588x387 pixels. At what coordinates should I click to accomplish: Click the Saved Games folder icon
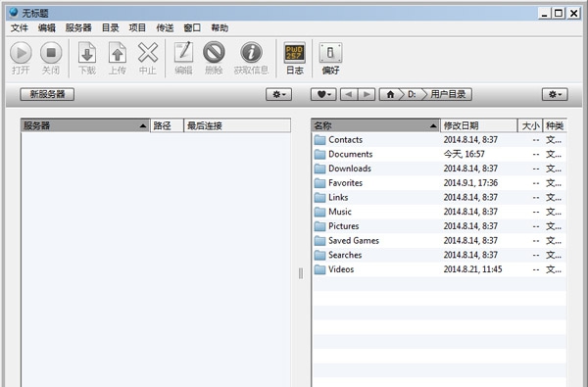(x=319, y=241)
